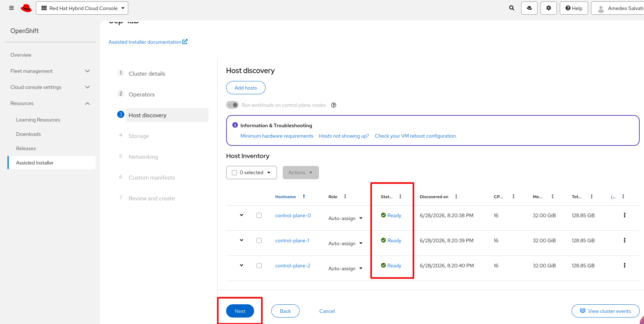This screenshot has width=644, height=324.
Task: Open Role dropdown for control-plane-0
Action: 345,218
